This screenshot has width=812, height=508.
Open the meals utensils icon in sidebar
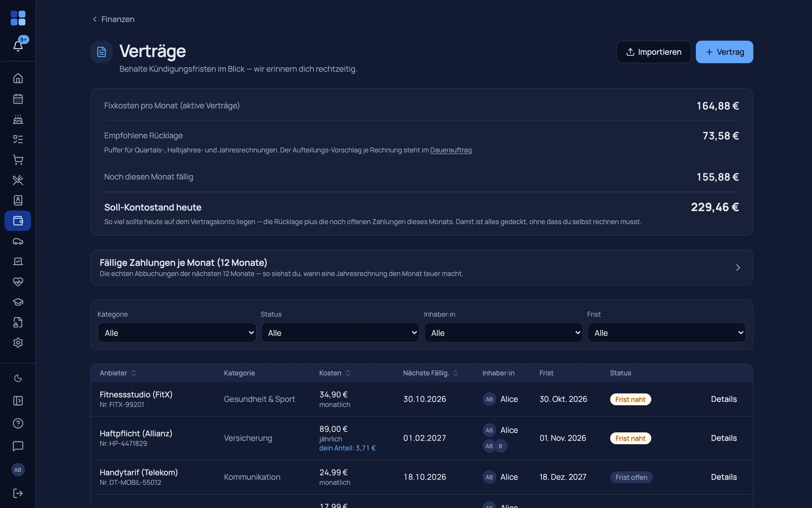coord(18,180)
